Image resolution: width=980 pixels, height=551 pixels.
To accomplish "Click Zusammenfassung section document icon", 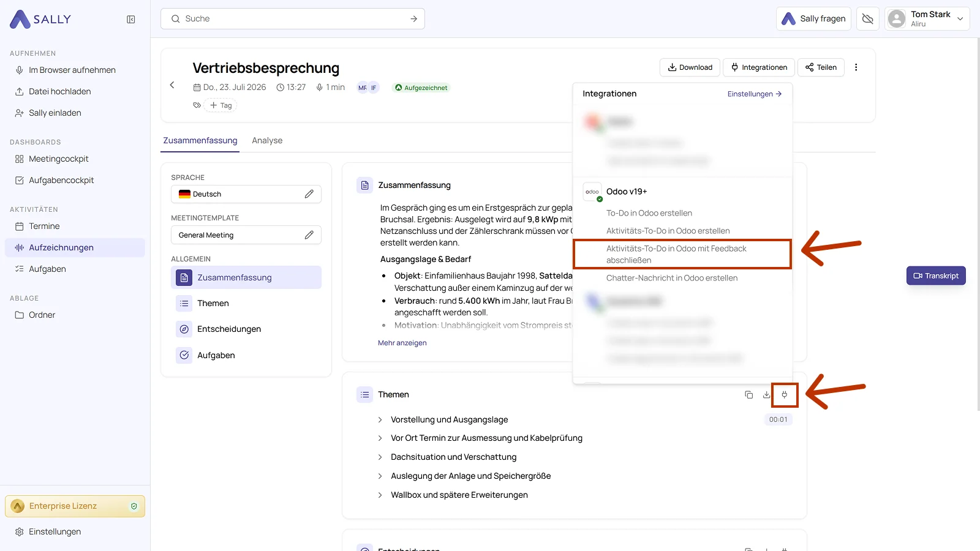I will (x=365, y=185).
